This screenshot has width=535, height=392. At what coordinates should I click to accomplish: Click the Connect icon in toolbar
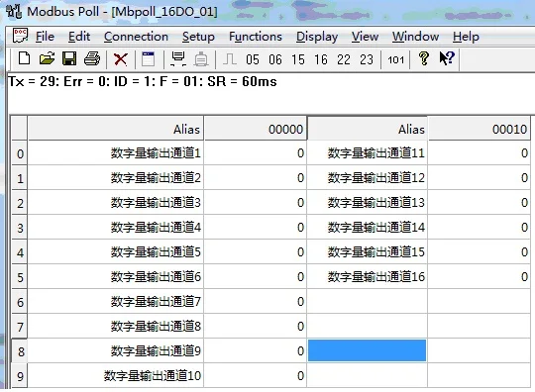pyautogui.click(x=178, y=59)
